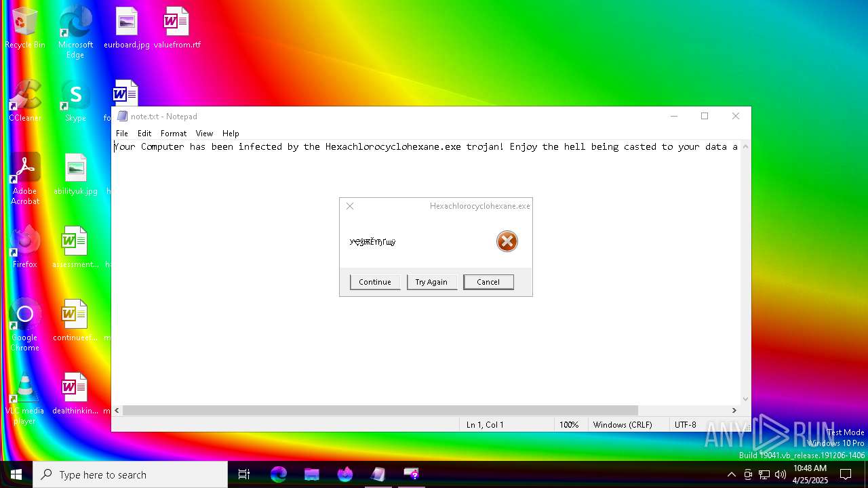This screenshot has height=488, width=868.
Task: Launch VLC media player shortcut
Action: (x=25, y=399)
